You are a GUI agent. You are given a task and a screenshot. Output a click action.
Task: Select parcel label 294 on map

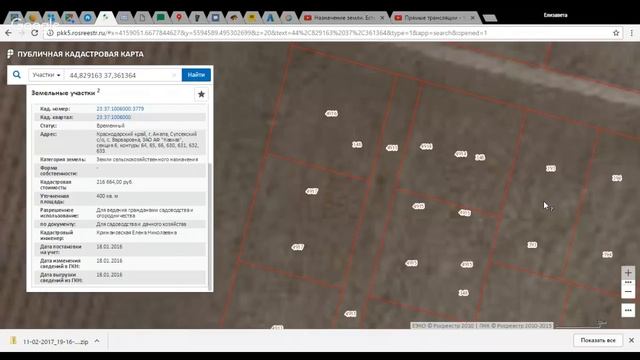(x=607, y=254)
